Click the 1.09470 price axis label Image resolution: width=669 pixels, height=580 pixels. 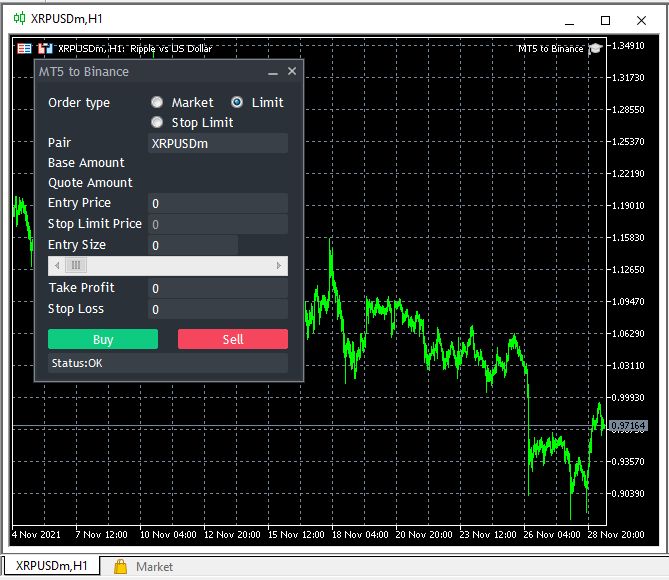[628, 302]
